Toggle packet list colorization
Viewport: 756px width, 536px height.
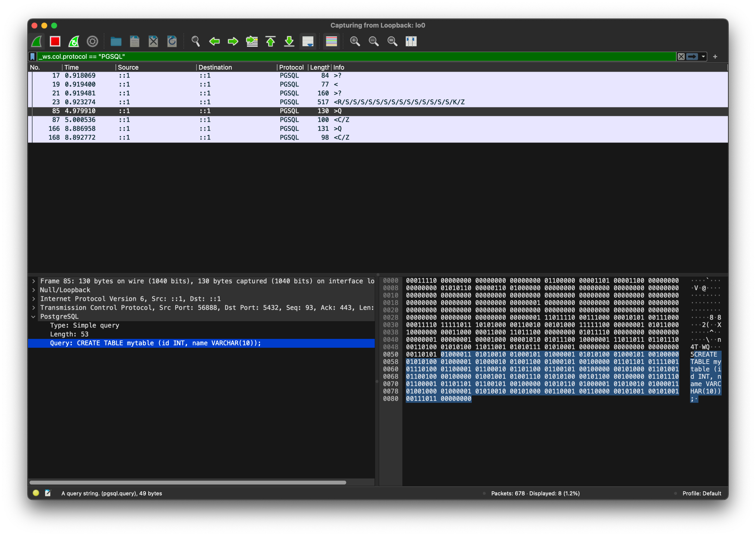tap(331, 41)
